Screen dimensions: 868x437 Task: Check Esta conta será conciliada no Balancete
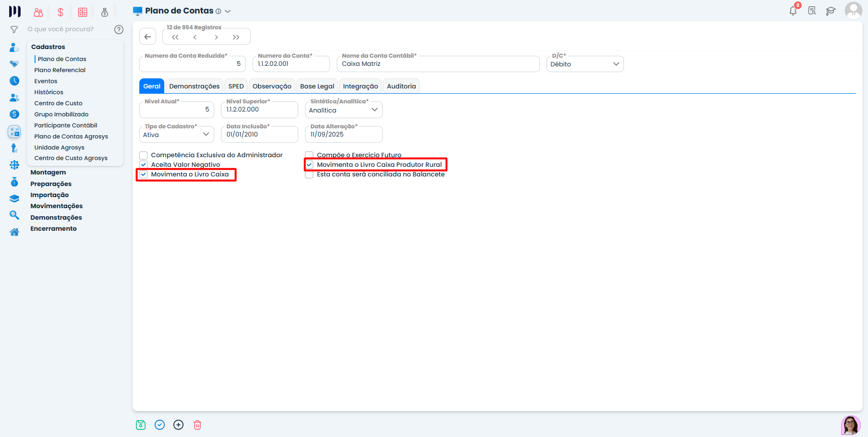tap(309, 175)
